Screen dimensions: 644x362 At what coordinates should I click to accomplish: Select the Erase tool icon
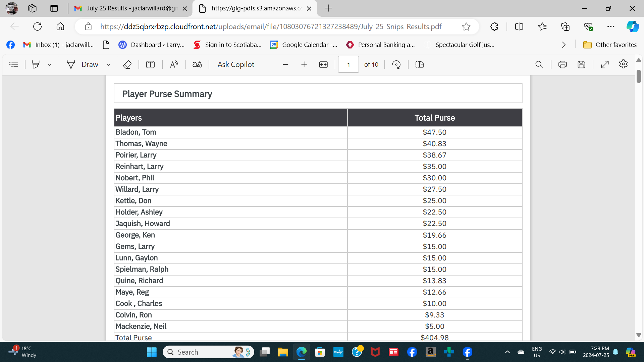tap(127, 64)
